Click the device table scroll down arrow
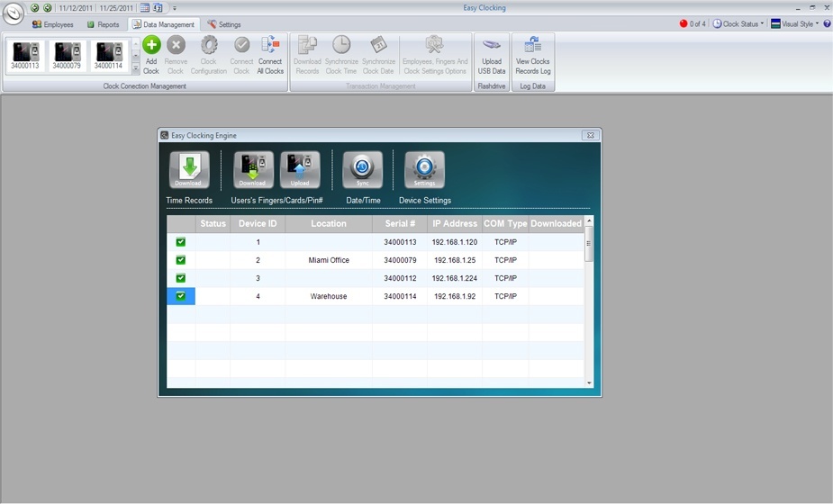This screenshot has height=504, width=833. [x=589, y=382]
